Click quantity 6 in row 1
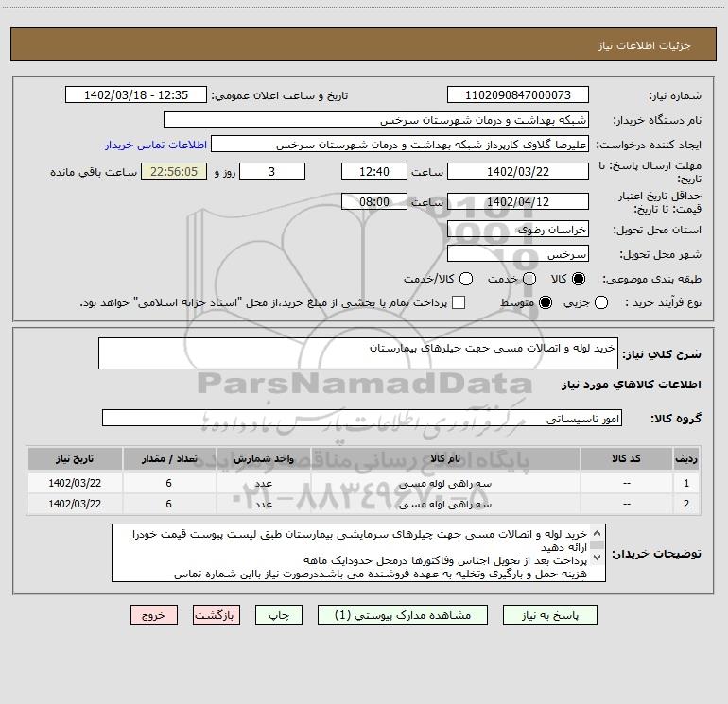The height and width of the screenshot is (704, 728). [x=169, y=483]
